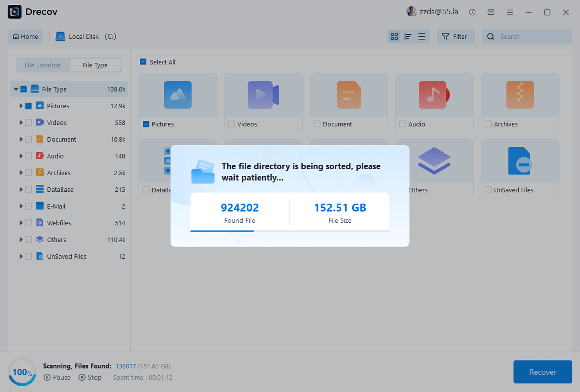Select the File Type tab

pos(95,65)
